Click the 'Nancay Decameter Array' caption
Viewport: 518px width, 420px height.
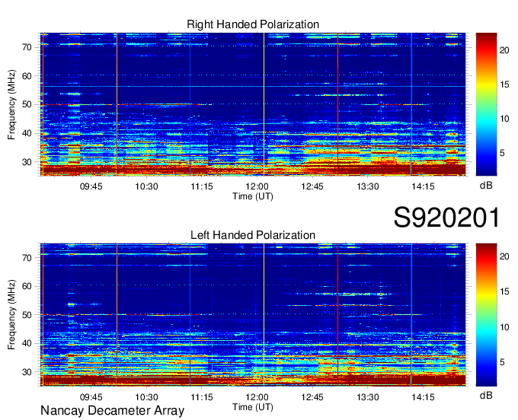[112, 411]
